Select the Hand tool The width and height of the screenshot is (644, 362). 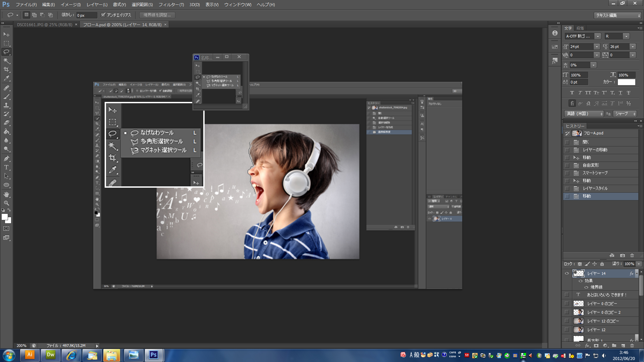(6, 194)
